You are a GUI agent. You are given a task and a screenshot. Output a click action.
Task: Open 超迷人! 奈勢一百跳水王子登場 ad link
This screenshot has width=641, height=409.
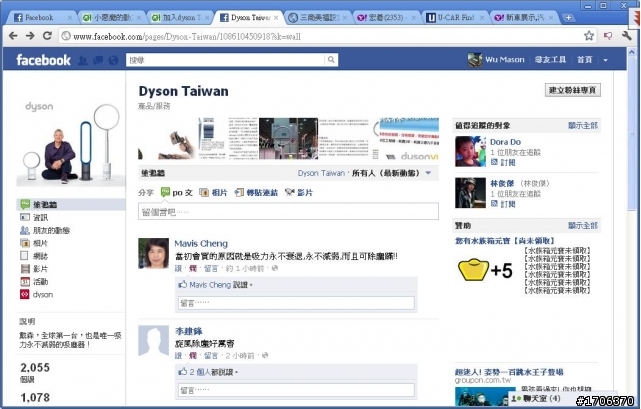pyautogui.click(x=509, y=372)
